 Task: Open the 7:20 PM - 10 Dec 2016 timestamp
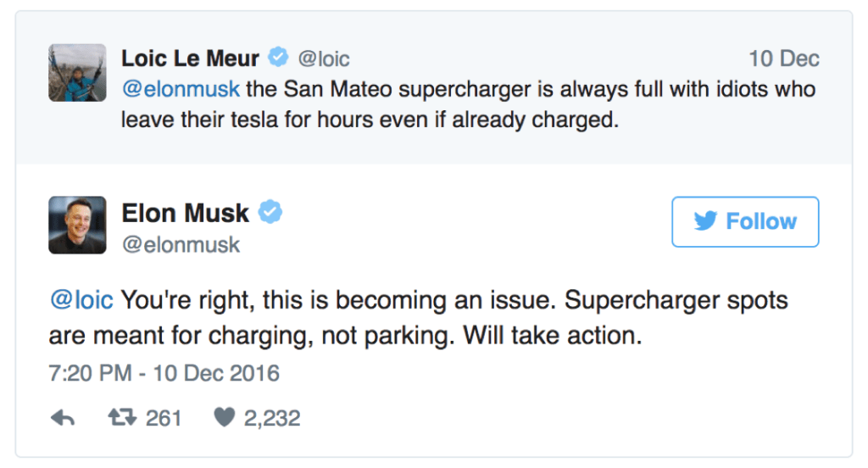(164, 373)
